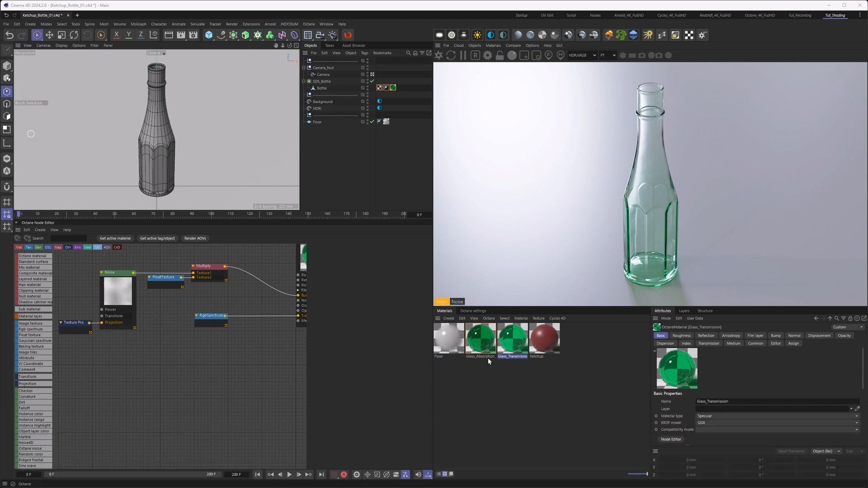Viewport: 868px width, 488px height.
Task: Expand the Dispersion section in attributes
Action: click(x=665, y=343)
